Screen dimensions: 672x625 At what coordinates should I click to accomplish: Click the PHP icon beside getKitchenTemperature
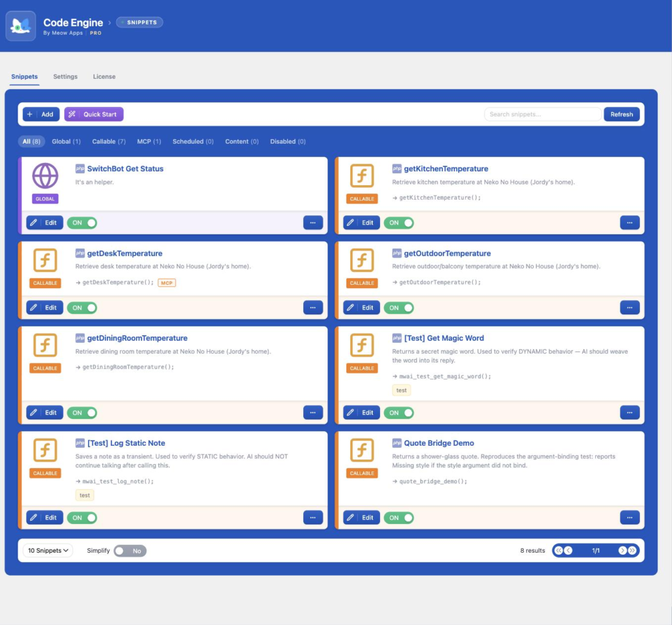click(396, 169)
